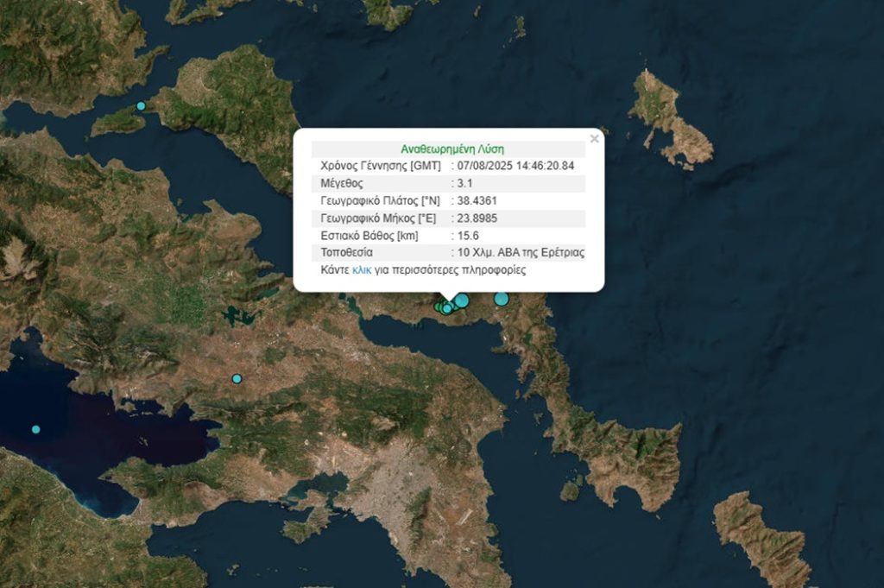The width and height of the screenshot is (884, 588).
Task: Select the earthquake marker in the western gulf waters
Action: click(x=35, y=427)
